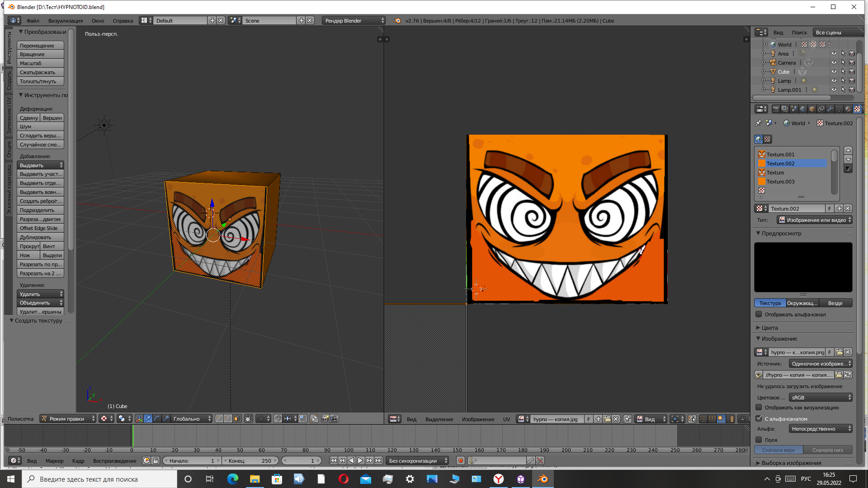Screen dimensions: 868x488
Task: Click the timeline record button
Action: (460, 461)
